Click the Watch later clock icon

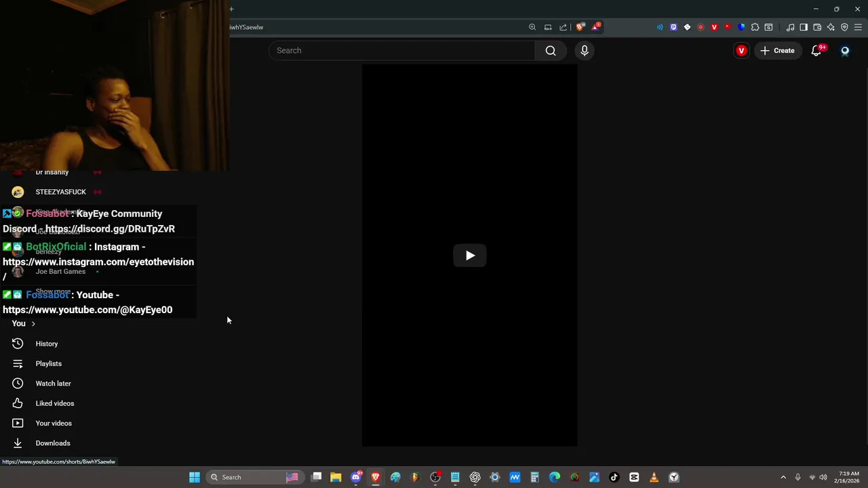pos(18,384)
